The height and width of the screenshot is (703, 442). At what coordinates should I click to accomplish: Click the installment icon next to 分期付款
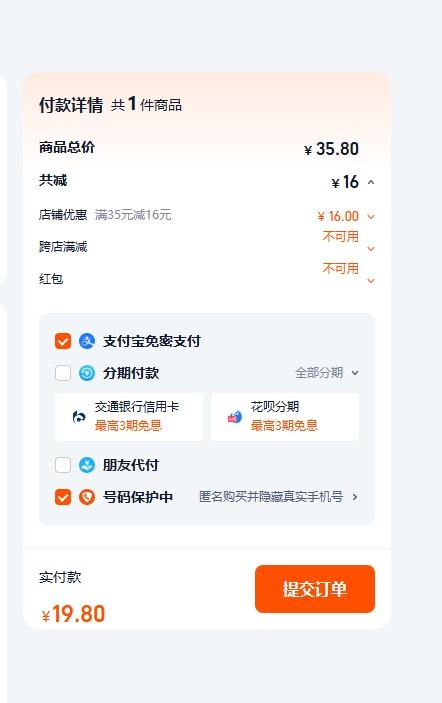point(87,373)
